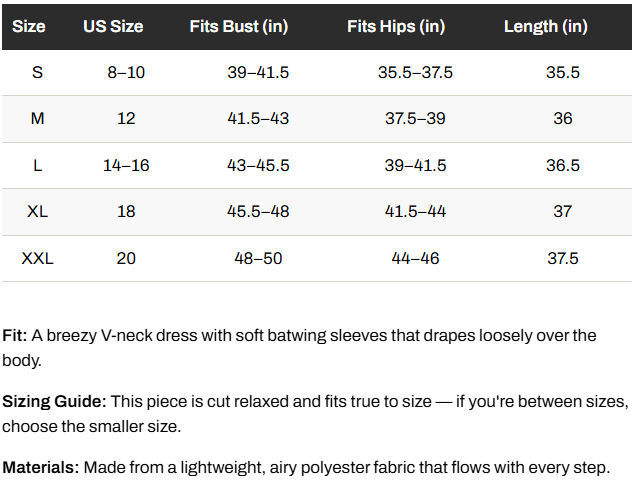634x483 pixels.
Task: Select the Fits Bust (in) header
Action: (239, 27)
